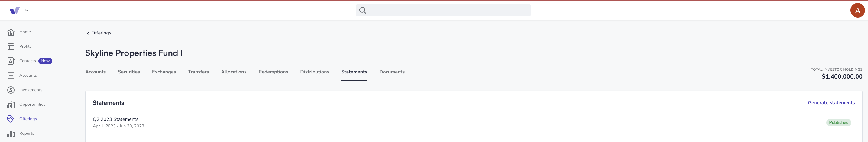
Task: Switch to the Allocations tab
Action: point(234,72)
